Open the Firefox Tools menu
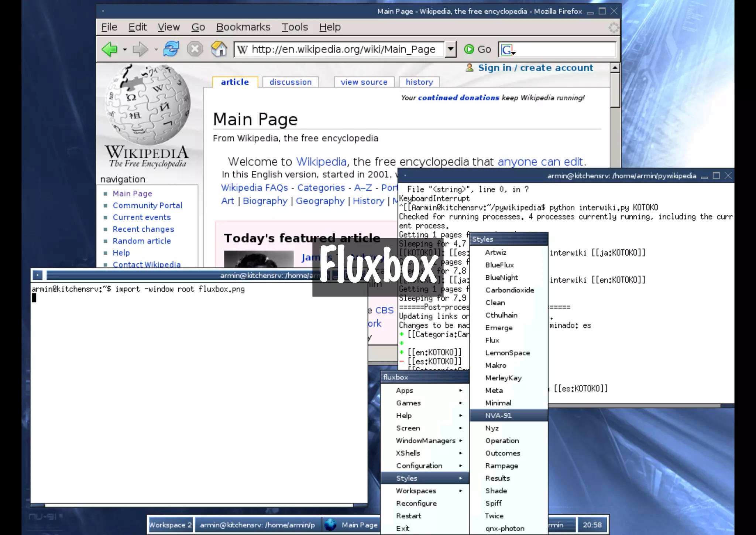This screenshot has width=756, height=535. click(x=295, y=27)
